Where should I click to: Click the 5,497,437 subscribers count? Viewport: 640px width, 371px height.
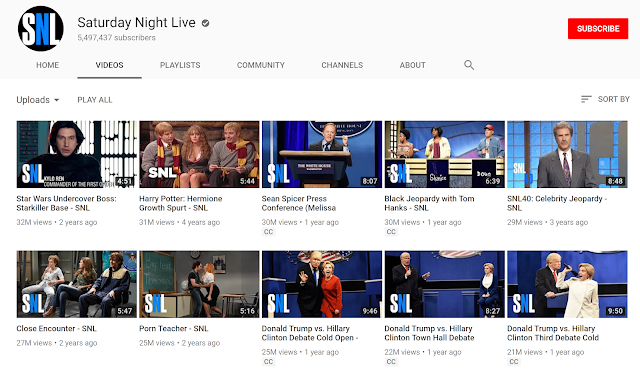point(116,38)
